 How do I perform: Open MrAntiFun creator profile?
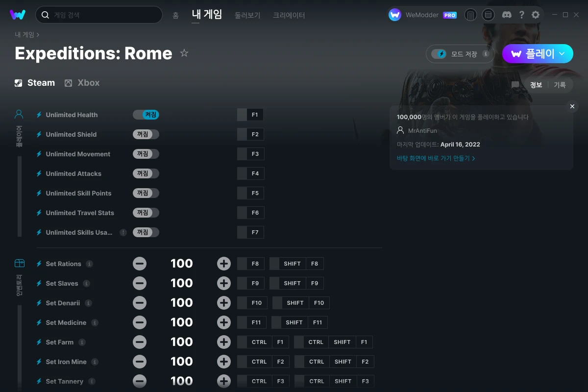click(x=422, y=131)
